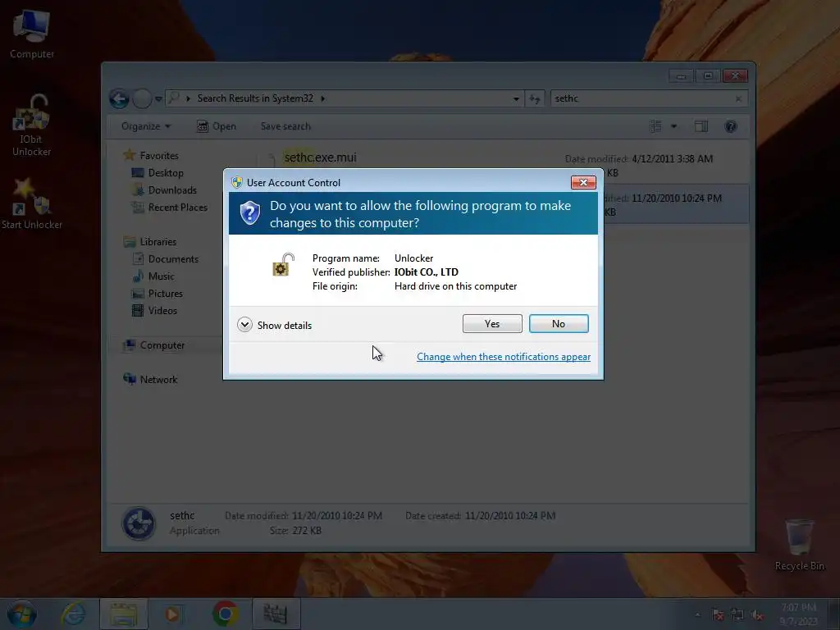
Task: Launch Google Chrome from the taskbar
Action: [226, 614]
